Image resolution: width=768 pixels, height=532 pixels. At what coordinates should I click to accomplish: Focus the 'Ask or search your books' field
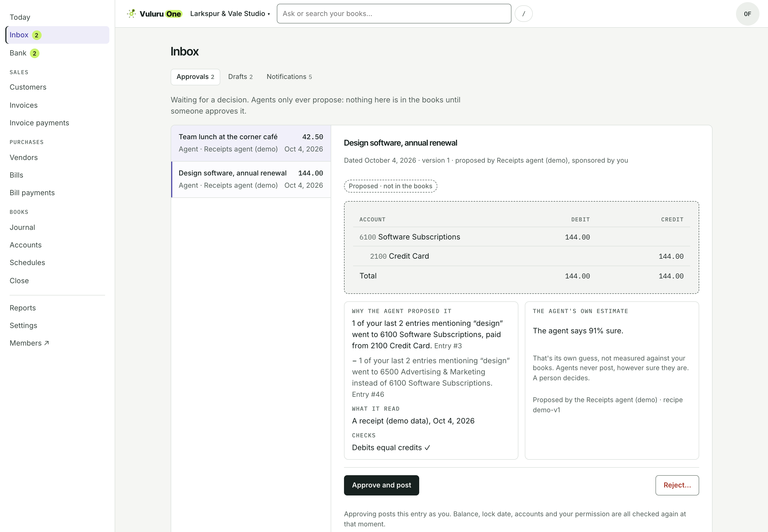(394, 14)
